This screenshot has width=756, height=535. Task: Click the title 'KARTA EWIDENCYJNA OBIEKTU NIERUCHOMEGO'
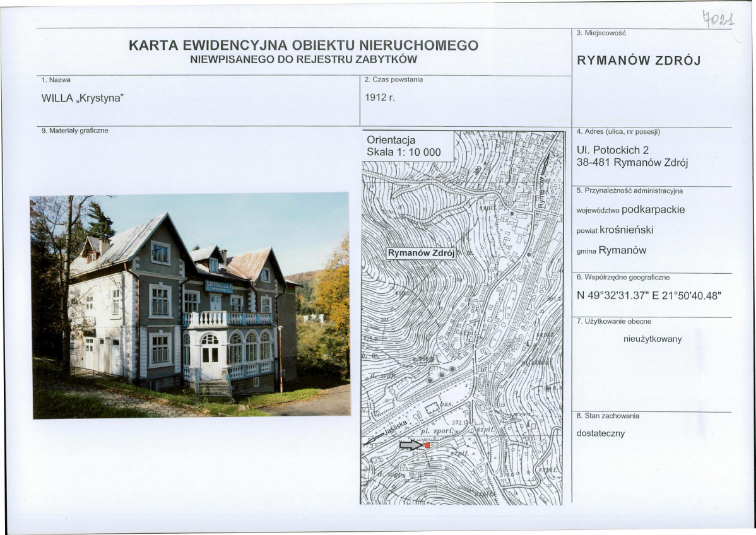[x=304, y=45]
